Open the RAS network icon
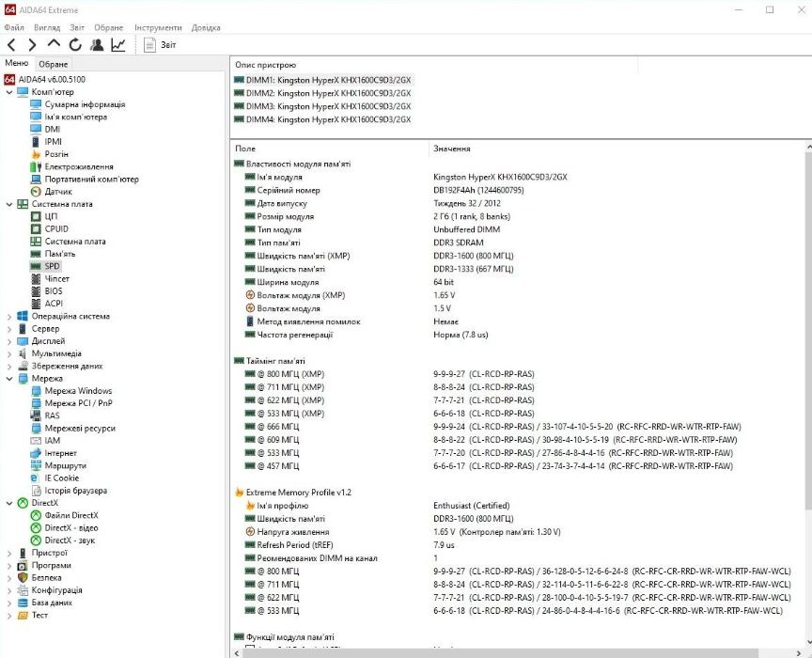The image size is (812, 658). [x=36, y=415]
